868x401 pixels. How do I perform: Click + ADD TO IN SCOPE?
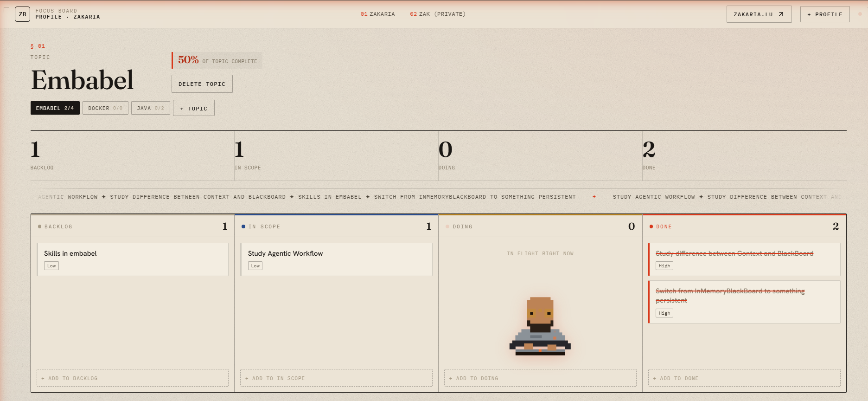pyautogui.click(x=337, y=378)
